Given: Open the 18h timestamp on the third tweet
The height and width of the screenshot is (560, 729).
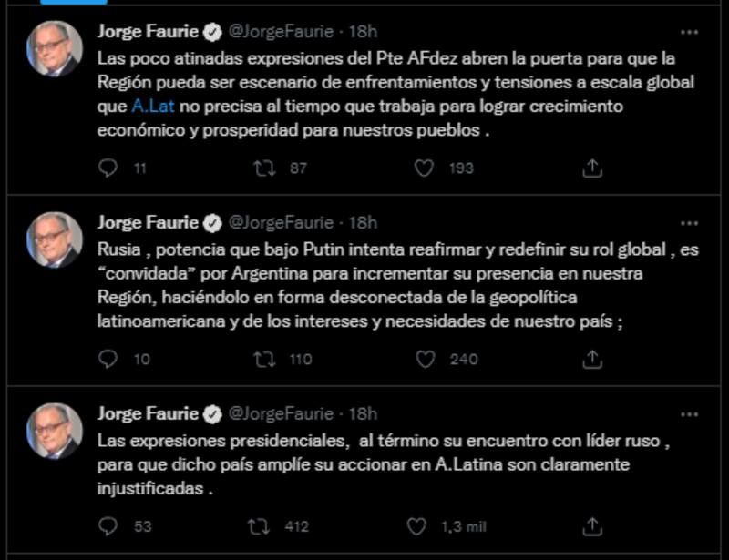Looking at the screenshot, I should pos(363,414).
